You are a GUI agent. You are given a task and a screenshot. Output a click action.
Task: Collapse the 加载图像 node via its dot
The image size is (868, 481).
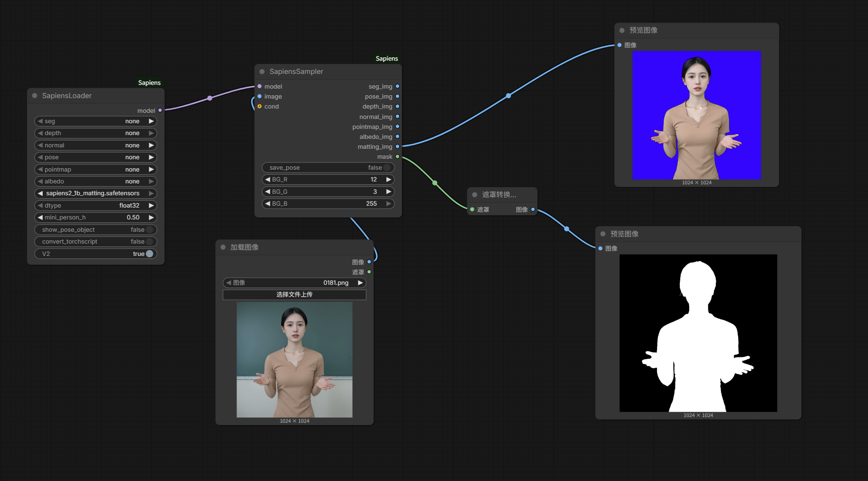[x=223, y=247]
